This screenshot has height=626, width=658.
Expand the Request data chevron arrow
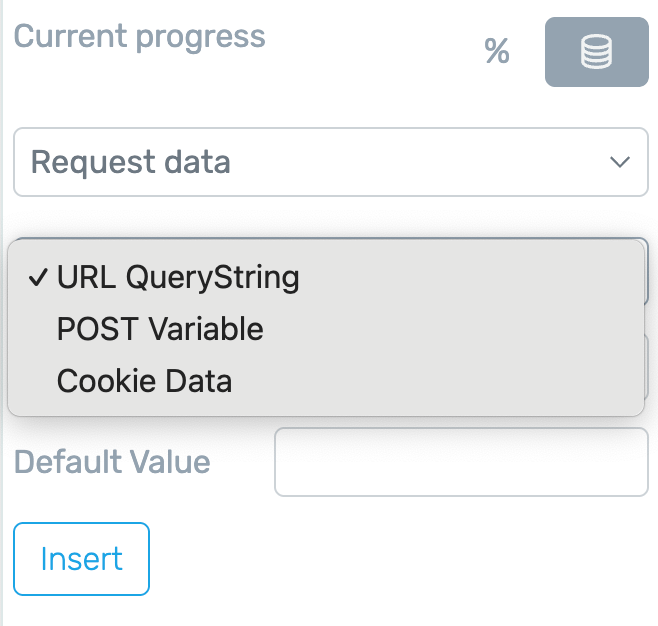620,162
